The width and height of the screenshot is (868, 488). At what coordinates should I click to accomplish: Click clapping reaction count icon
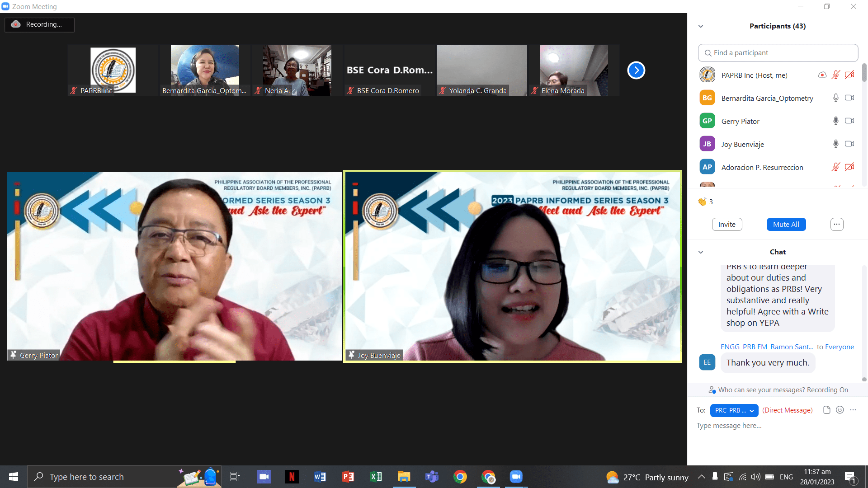coord(702,202)
